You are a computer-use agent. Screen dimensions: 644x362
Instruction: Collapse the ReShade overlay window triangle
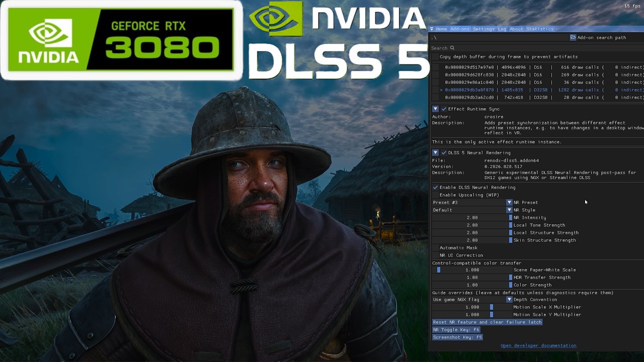[x=432, y=29]
